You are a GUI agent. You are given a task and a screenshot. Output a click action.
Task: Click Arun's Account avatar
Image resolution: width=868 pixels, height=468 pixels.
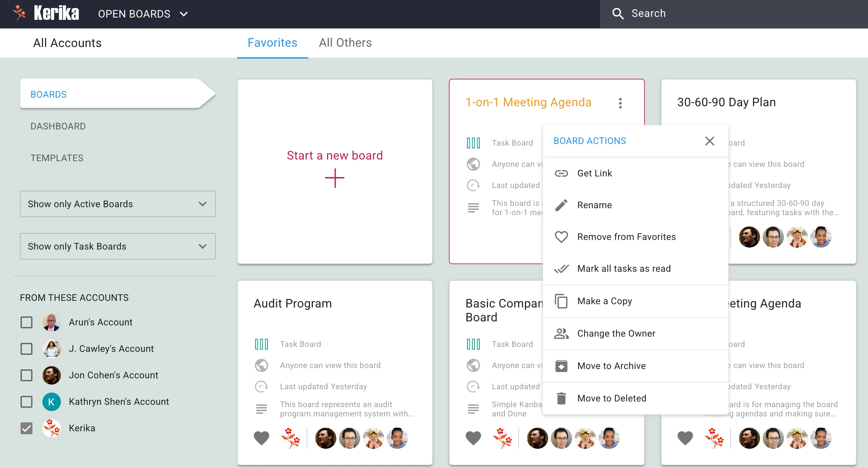52,322
